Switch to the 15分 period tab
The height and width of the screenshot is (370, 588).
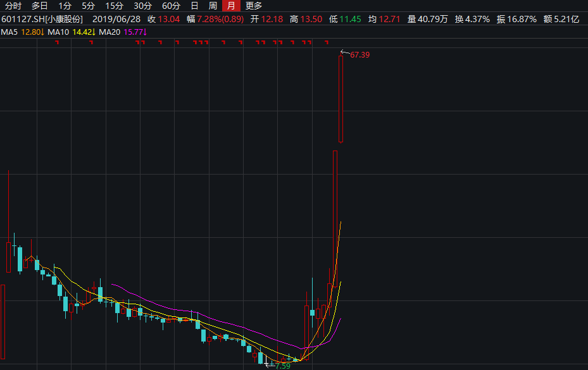pyautogui.click(x=115, y=6)
